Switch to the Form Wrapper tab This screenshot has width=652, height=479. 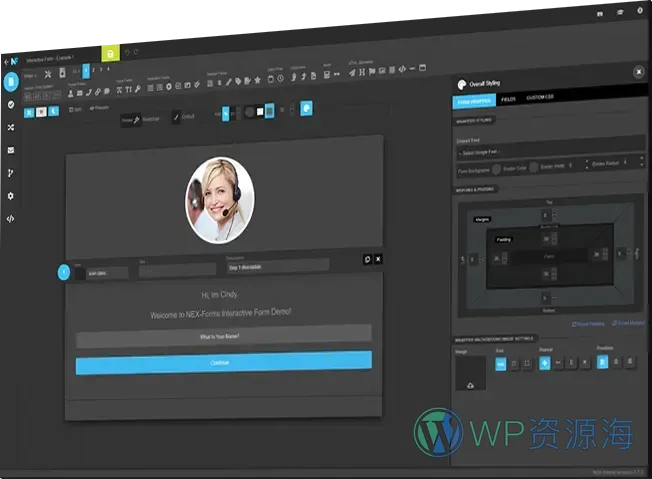click(474, 102)
